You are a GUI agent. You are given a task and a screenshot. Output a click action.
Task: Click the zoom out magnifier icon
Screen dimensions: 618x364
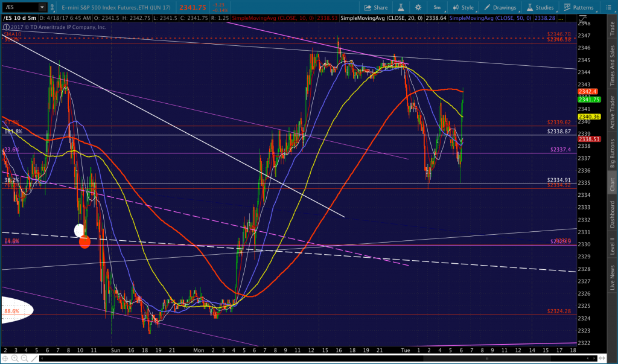click(24, 359)
